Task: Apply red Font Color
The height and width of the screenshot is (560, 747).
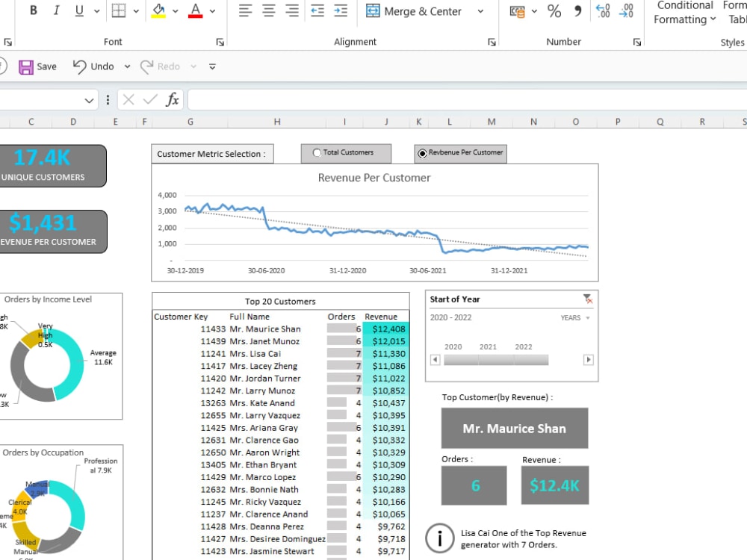Action: pyautogui.click(x=195, y=10)
